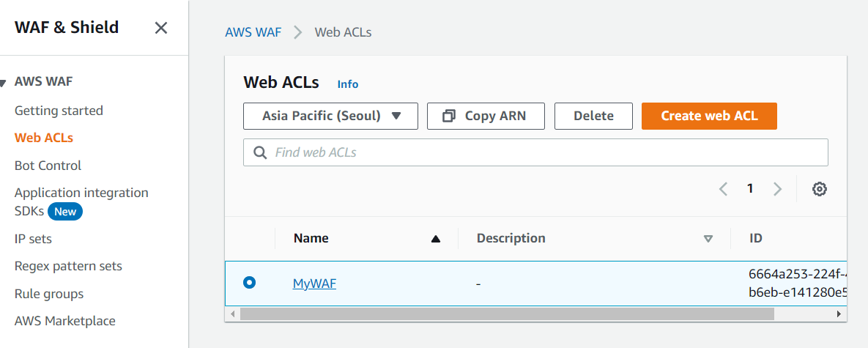Select Web ACLs in the sidebar
868x348 pixels.
[44, 138]
